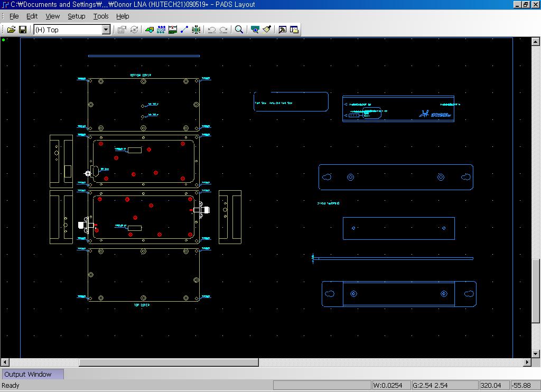Toggle the Output Window icon
This screenshot has height=392, width=541.
(x=282, y=30)
